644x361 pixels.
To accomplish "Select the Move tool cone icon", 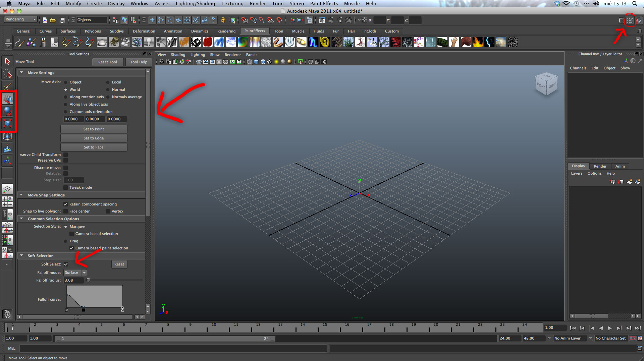I will coord(7,99).
